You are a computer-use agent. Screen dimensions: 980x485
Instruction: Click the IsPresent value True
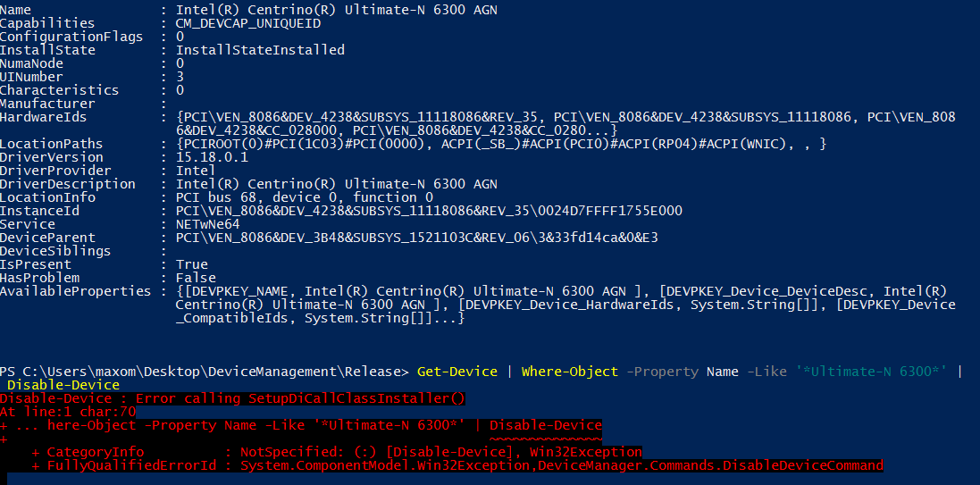(192, 264)
